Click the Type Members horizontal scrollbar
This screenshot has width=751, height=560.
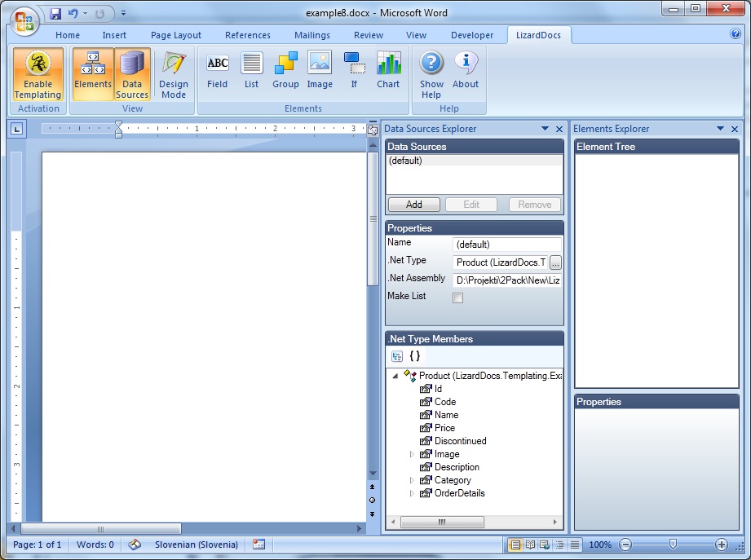tap(442, 522)
